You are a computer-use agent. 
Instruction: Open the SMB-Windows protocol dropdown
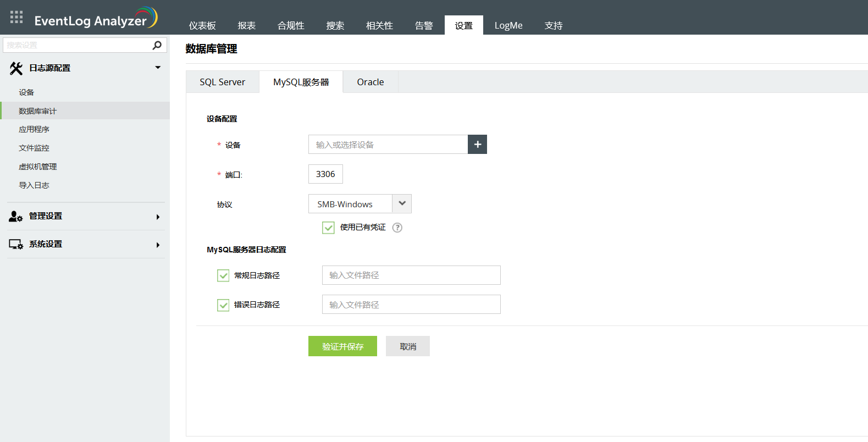click(x=402, y=204)
